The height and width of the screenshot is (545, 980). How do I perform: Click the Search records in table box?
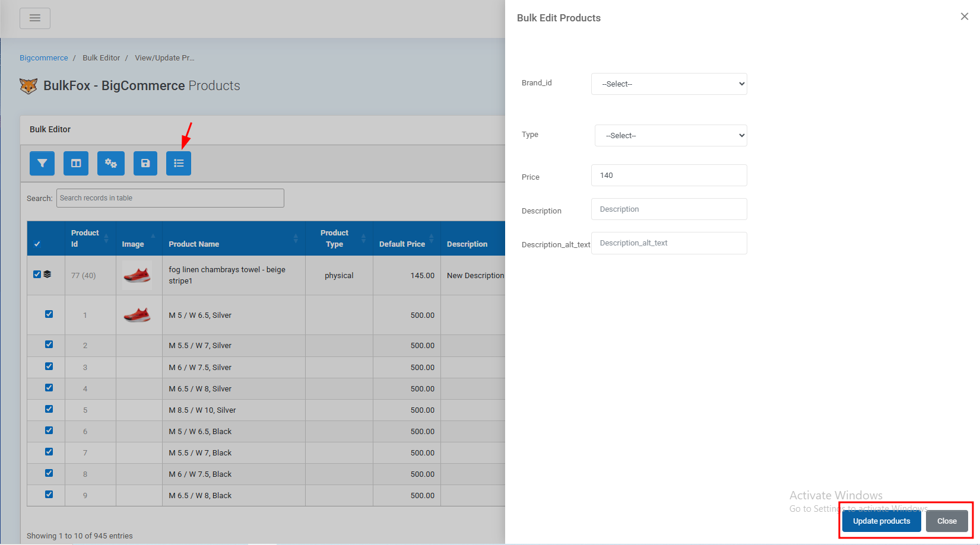tap(170, 198)
